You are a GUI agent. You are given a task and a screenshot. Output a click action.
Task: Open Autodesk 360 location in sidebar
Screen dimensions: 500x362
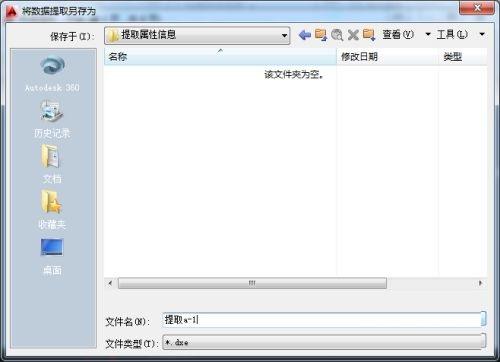(x=52, y=74)
